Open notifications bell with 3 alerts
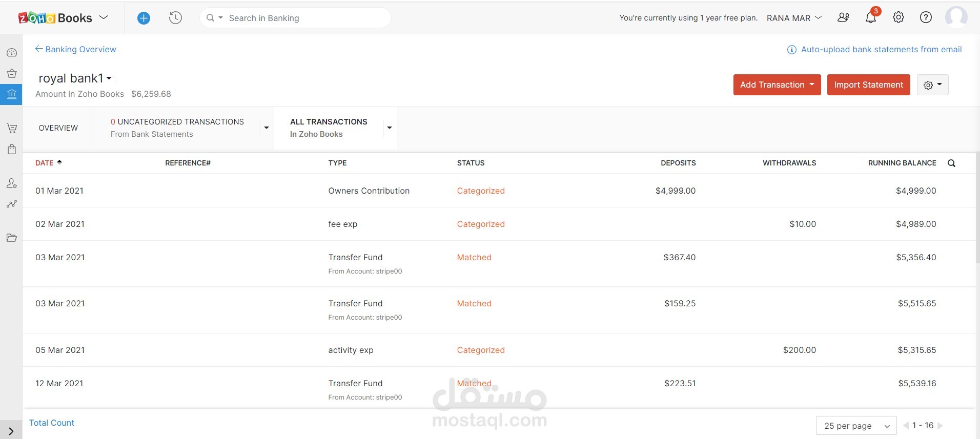 coord(871,17)
